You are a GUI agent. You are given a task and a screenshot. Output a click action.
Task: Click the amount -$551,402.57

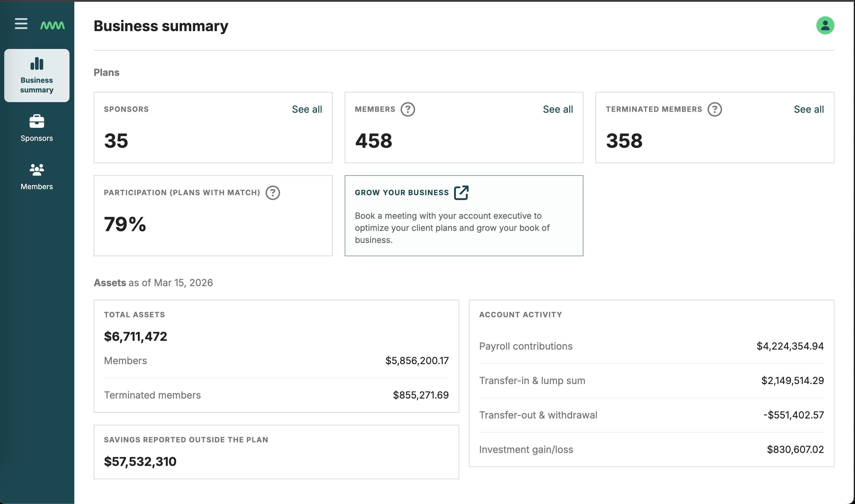[x=794, y=415]
